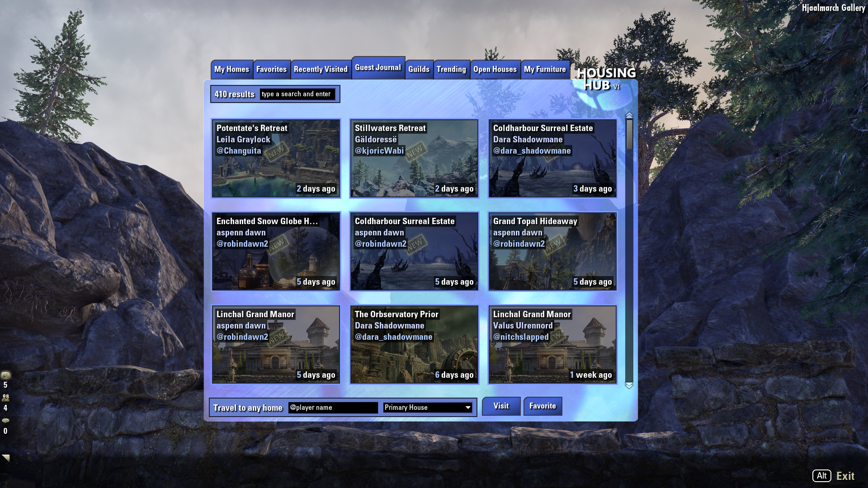Open Primary House type dropdown

click(426, 407)
